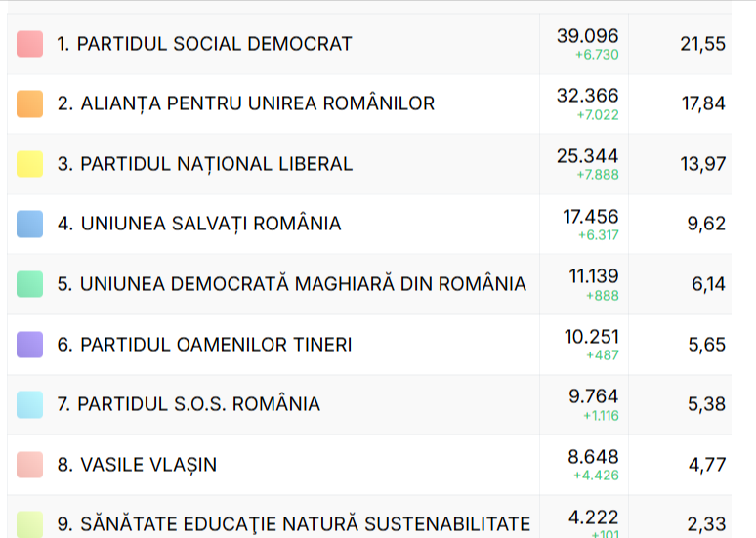Open the Partidul Social Democrat row label
The height and width of the screenshot is (538, 756).
click(204, 44)
